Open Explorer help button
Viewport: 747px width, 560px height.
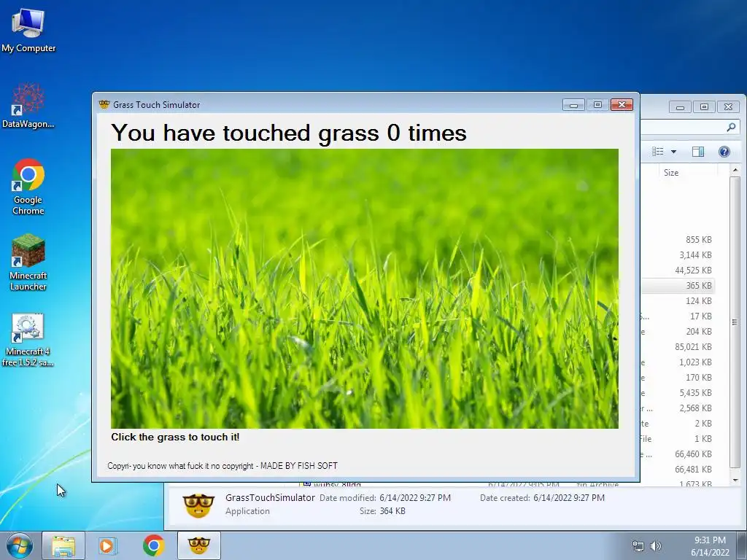tap(724, 152)
